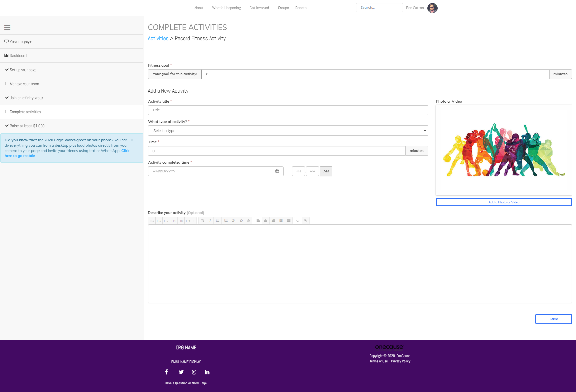Image resolution: width=576 pixels, height=392 pixels.
Task: Insert a numbered list
Action: [x=226, y=220]
